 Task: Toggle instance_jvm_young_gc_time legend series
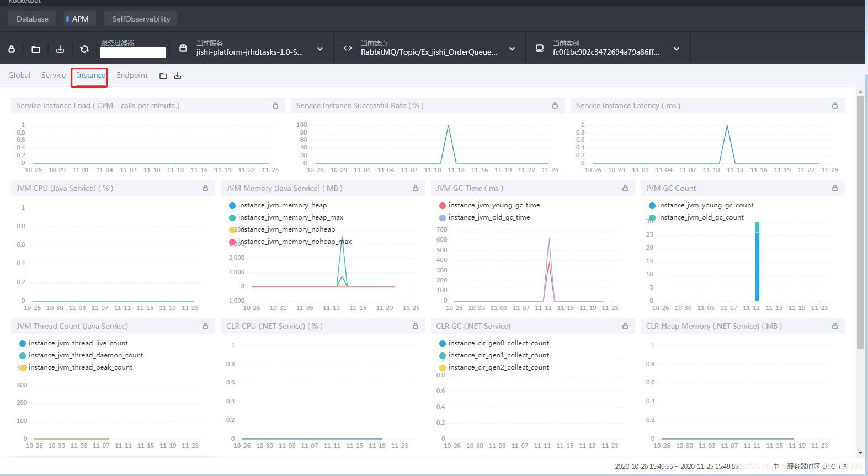point(489,205)
